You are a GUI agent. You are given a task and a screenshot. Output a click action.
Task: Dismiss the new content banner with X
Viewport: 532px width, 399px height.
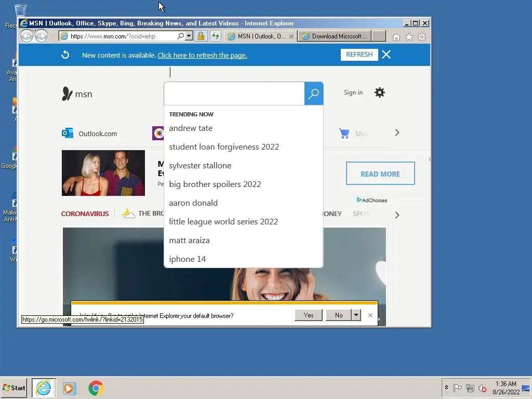pos(386,55)
